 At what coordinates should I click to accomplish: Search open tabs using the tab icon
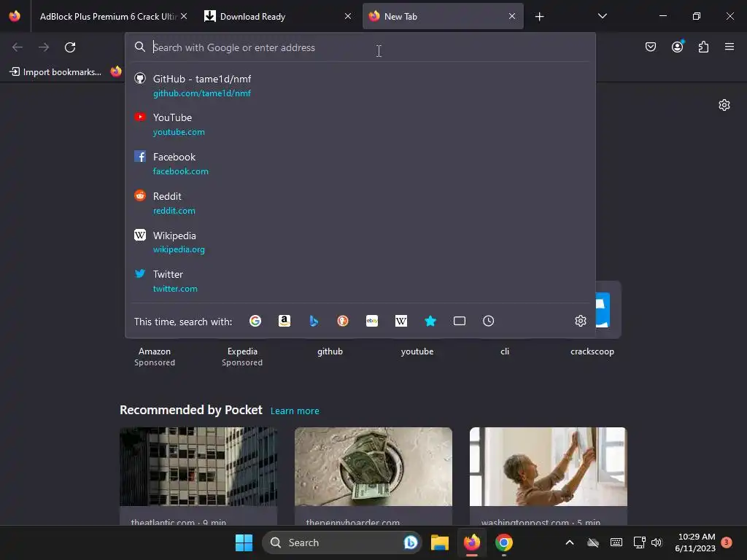pyautogui.click(x=460, y=321)
